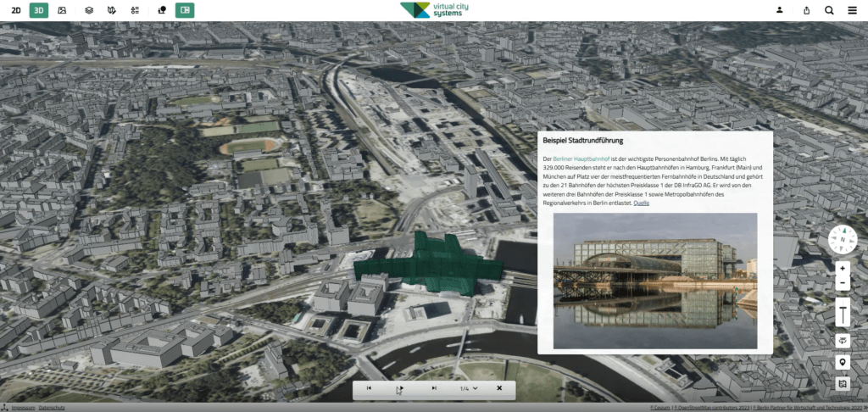Viewport: 868px width, 412px height.
Task: Click the share icon in header
Action: tap(807, 10)
